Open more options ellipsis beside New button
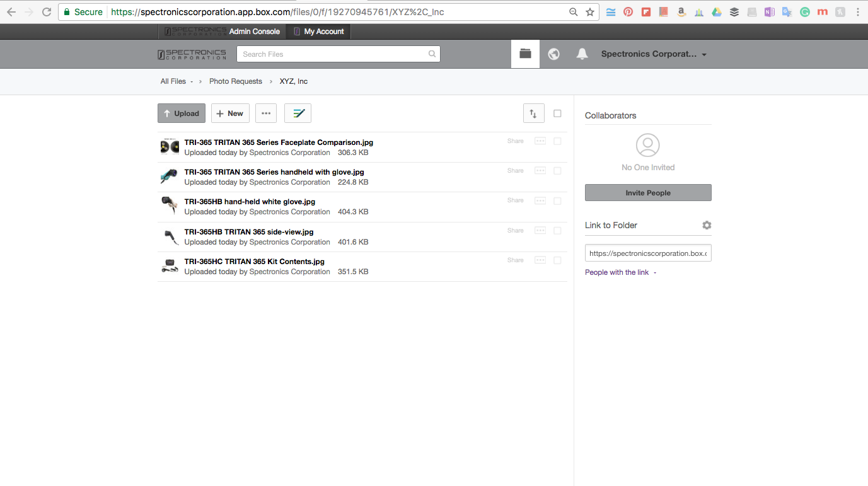The width and height of the screenshot is (868, 486). [x=266, y=113]
